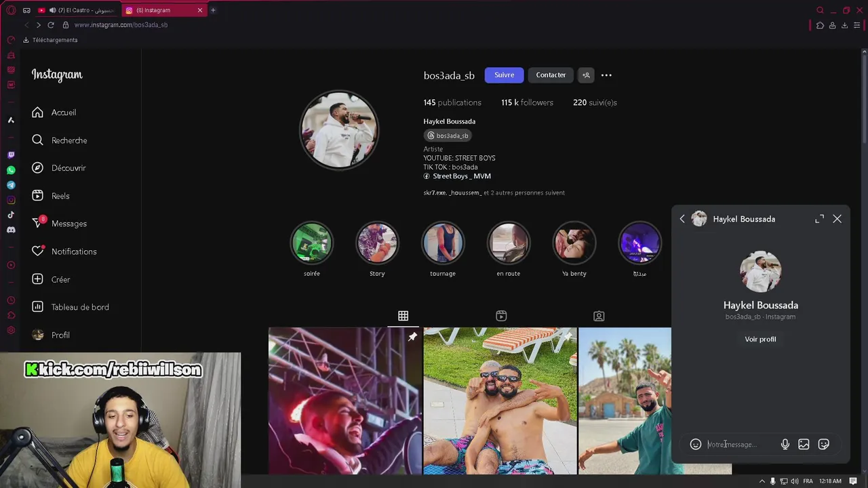Screen dimensions: 868x488
Task: Go back in Haykel Boussada chat
Action: coord(682,219)
